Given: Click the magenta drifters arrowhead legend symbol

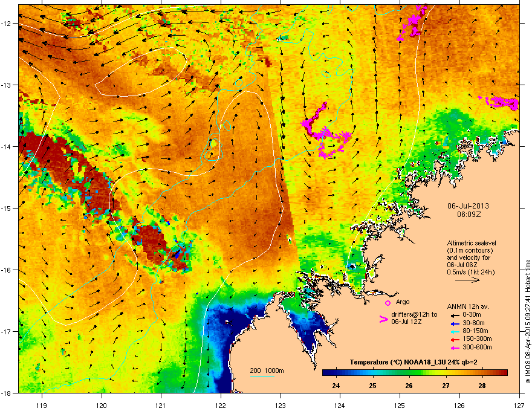Looking at the screenshot, I should [384, 319].
